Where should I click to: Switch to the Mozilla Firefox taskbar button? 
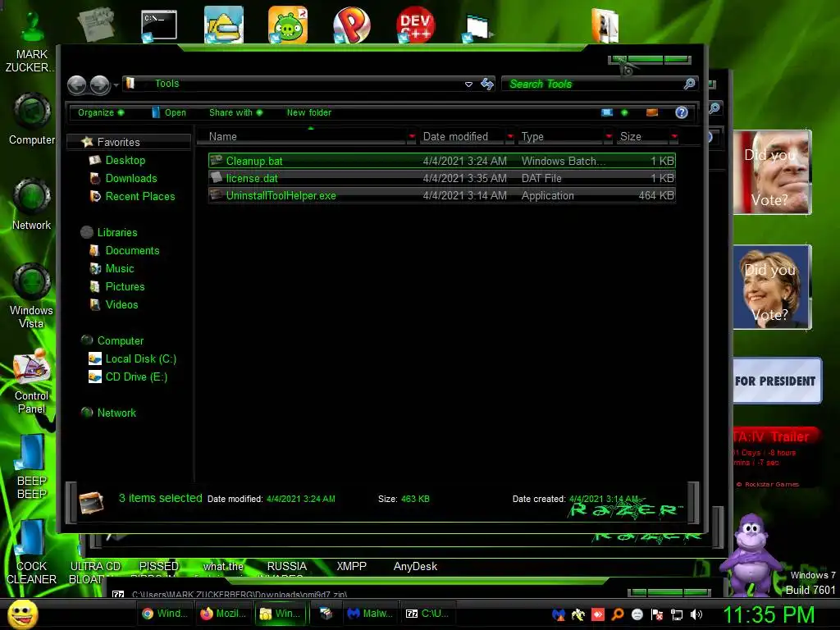click(223, 614)
